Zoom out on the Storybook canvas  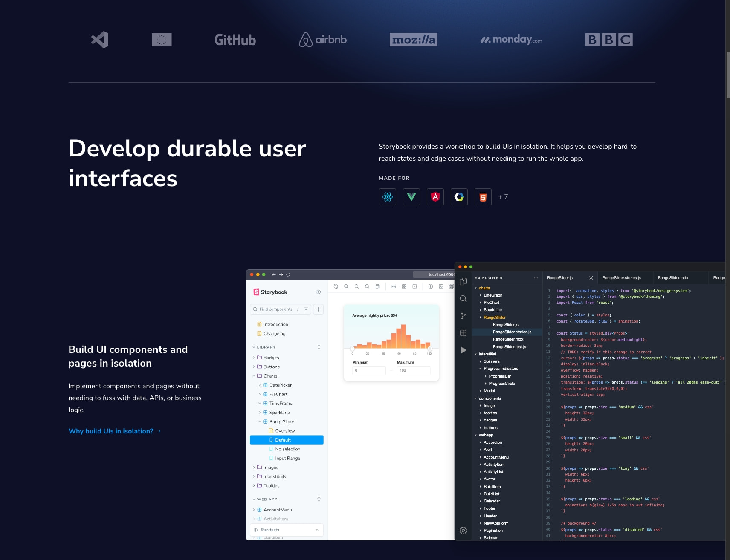click(356, 286)
